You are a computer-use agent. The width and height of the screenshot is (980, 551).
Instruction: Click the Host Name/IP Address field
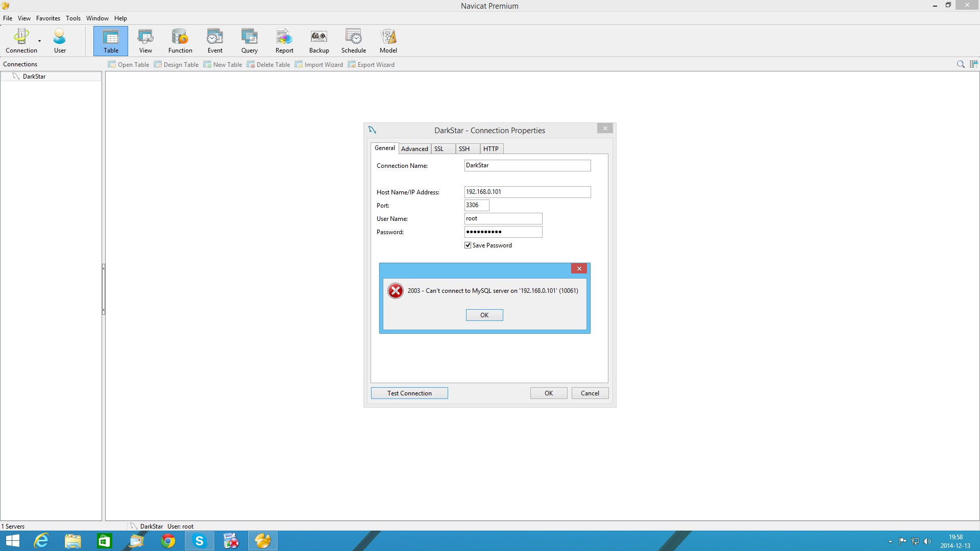tap(527, 192)
